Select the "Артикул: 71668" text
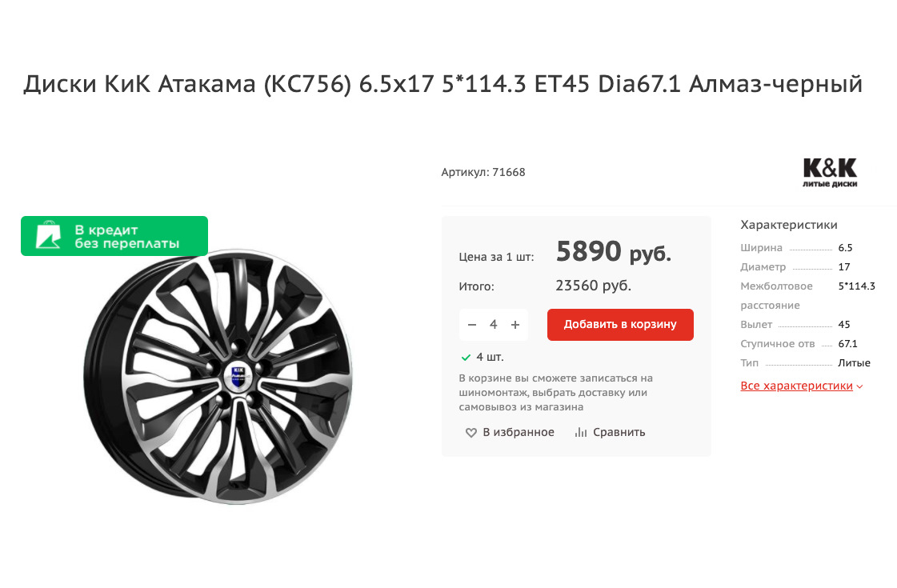Image resolution: width=897 pixels, height=588 pixels. (x=483, y=172)
